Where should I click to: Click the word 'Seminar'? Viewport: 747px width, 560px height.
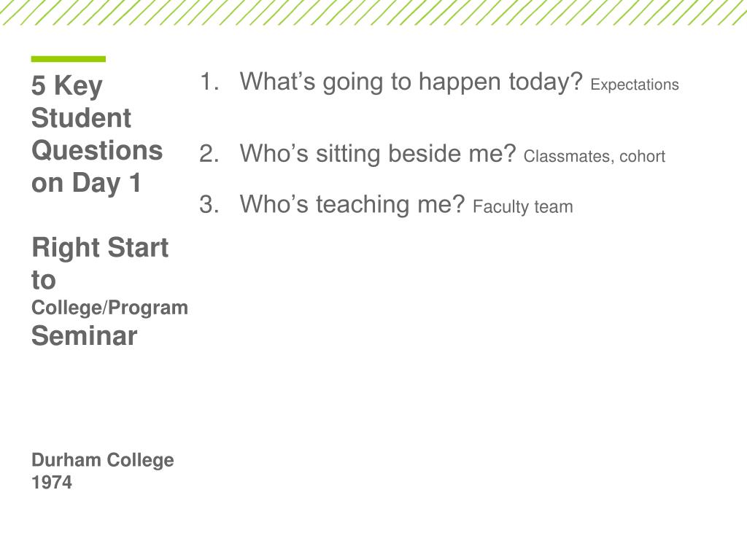tap(85, 336)
